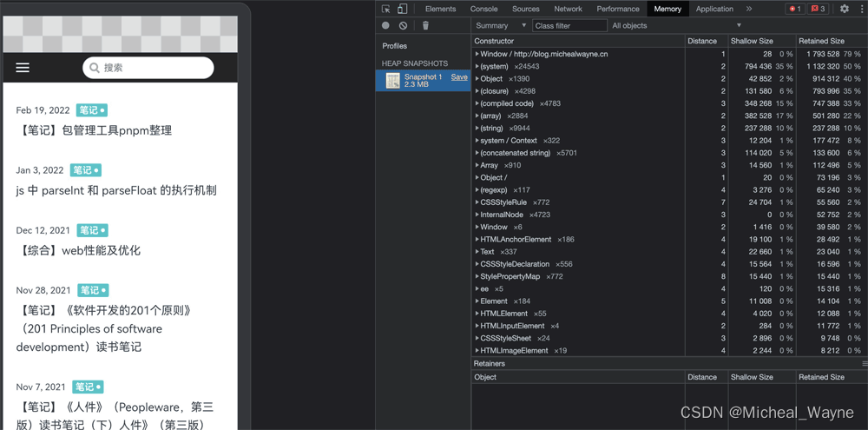868x430 pixels.
Task: Select the Snapshot 1 profile thumbnail
Action: [393, 81]
